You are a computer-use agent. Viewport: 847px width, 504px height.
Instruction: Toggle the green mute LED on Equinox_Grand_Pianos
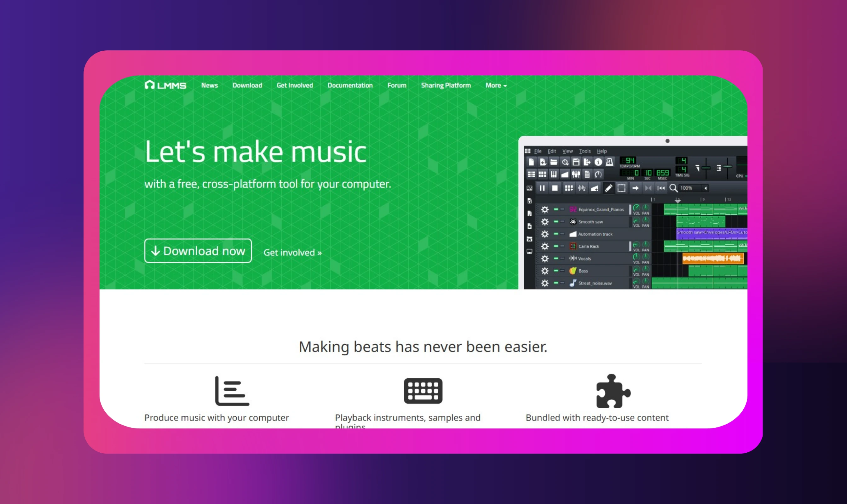click(556, 209)
